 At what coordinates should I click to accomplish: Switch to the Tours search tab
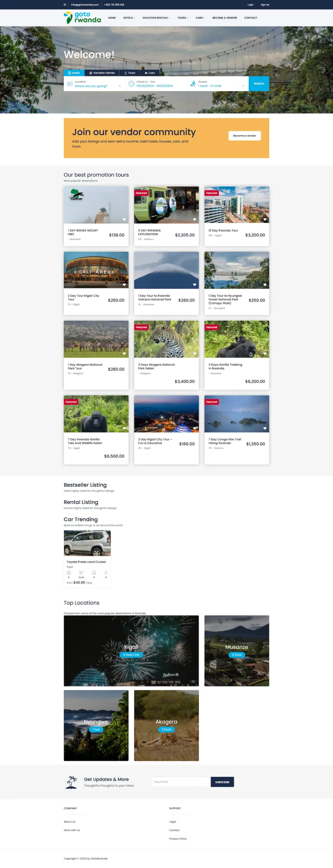pos(130,73)
